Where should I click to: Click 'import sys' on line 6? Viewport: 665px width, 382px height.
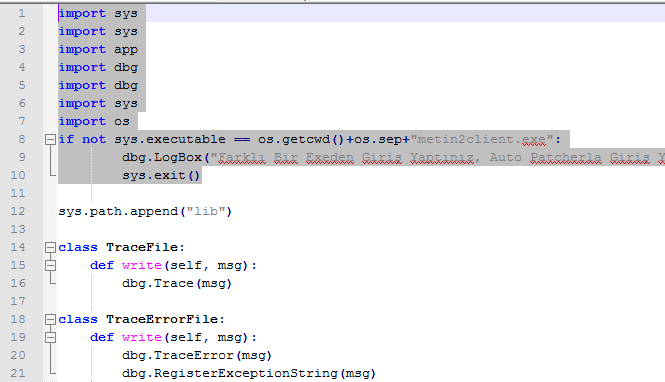(x=98, y=103)
